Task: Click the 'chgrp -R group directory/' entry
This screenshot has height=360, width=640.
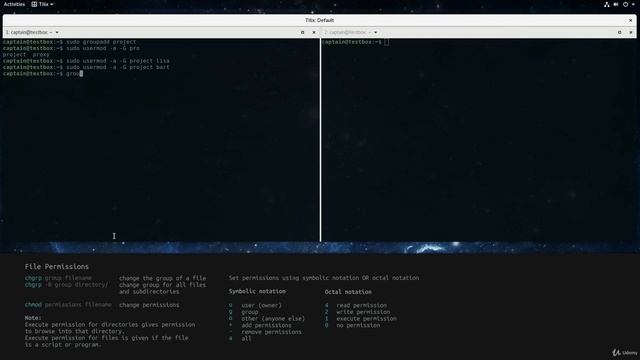Action: (x=67, y=285)
